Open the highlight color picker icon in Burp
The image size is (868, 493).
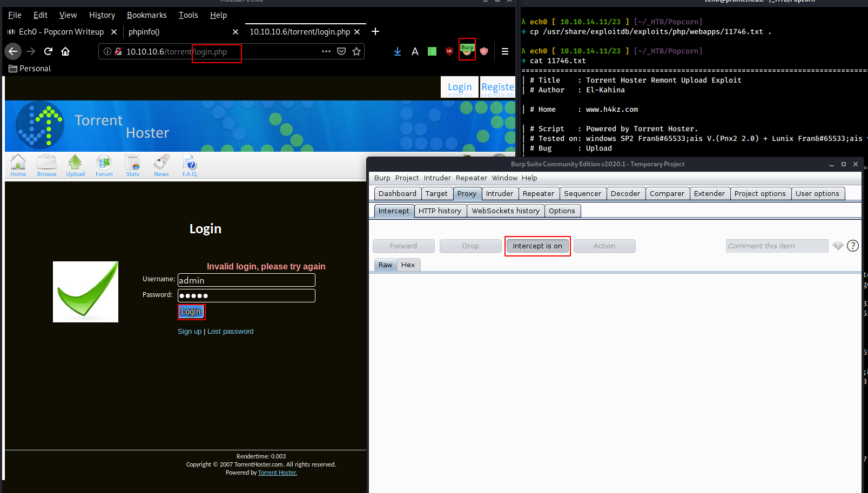[838, 246]
